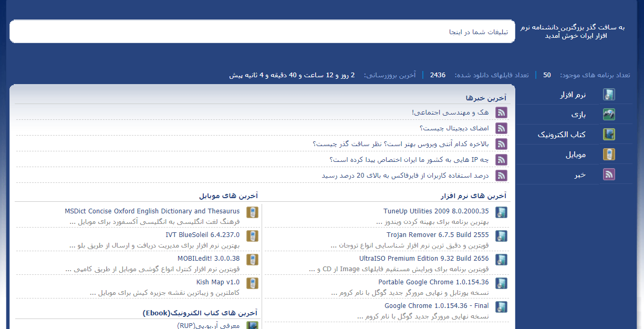The width and height of the screenshot is (644, 329).
Task: Open MOBILedit! 3.0.0.38 link
Action: click(x=209, y=259)
